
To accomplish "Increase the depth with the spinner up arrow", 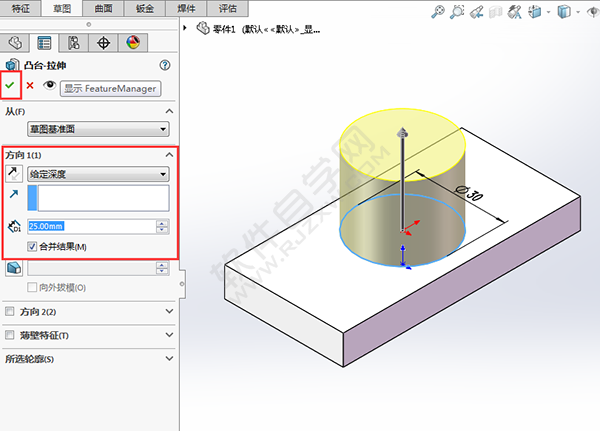I will 162,223.
